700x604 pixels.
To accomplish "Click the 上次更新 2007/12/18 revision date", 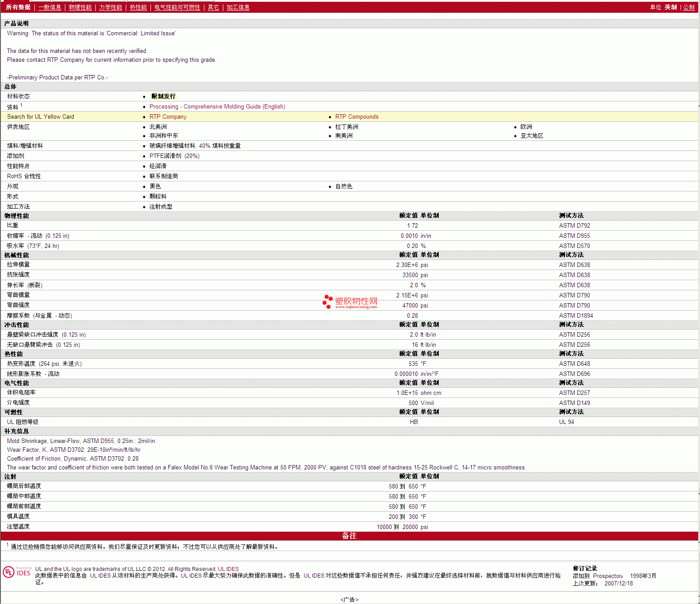I will pos(602,584).
